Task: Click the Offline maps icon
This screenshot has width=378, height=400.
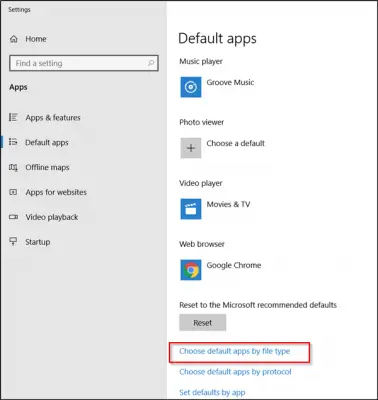Action: 13,167
